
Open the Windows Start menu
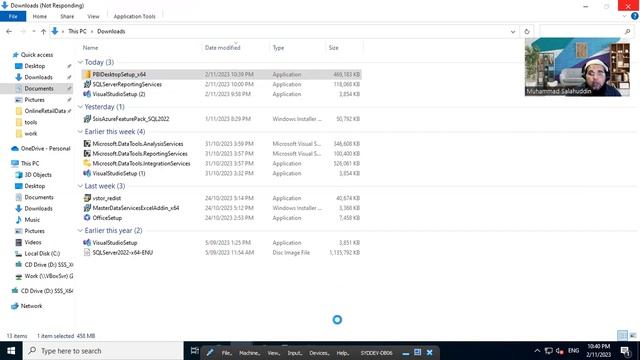[11, 351]
